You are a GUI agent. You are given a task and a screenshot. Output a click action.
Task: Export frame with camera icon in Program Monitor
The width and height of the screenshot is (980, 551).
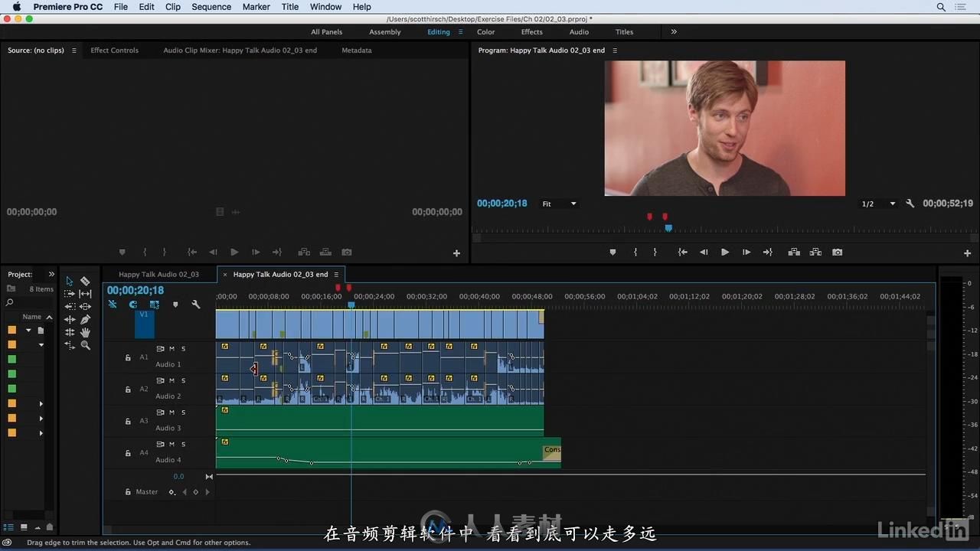[838, 252]
